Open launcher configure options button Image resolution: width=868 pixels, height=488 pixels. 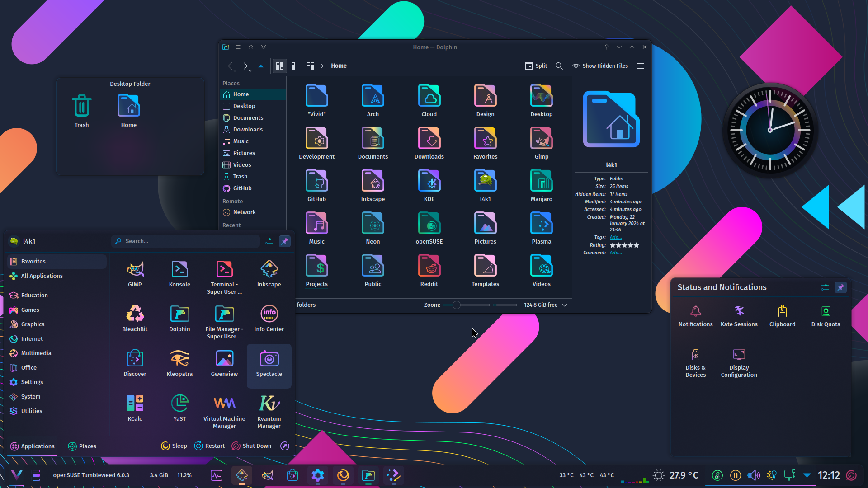[x=269, y=241]
